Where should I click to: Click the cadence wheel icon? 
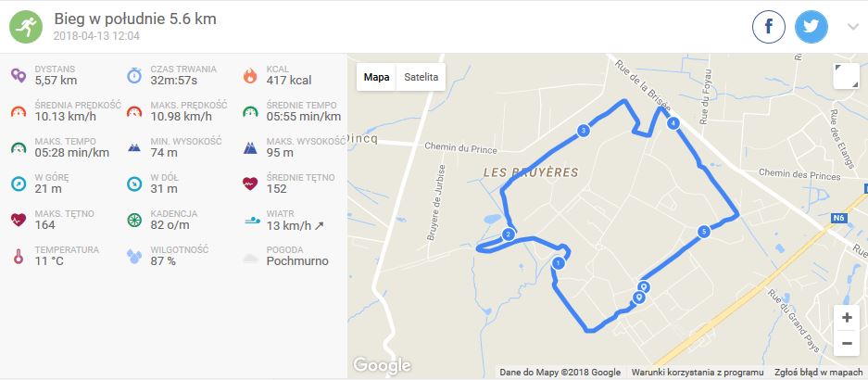tap(134, 220)
